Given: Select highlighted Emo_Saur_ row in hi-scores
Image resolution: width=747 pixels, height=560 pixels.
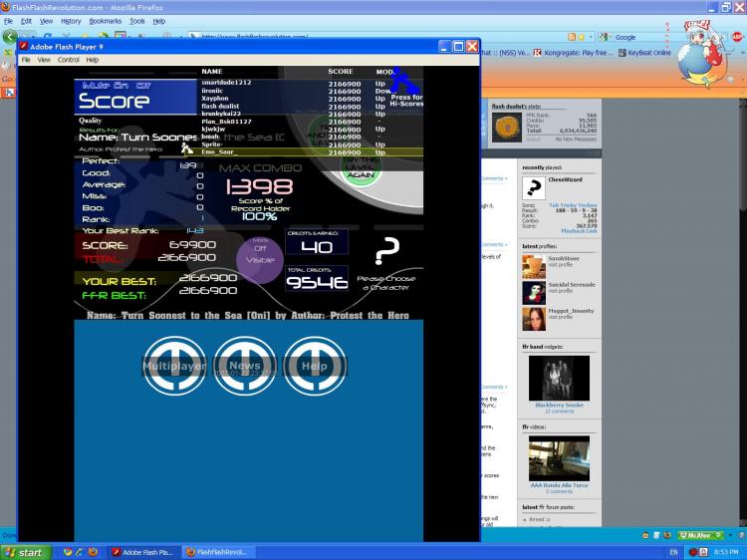Looking at the screenshot, I should tap(305, 152).
